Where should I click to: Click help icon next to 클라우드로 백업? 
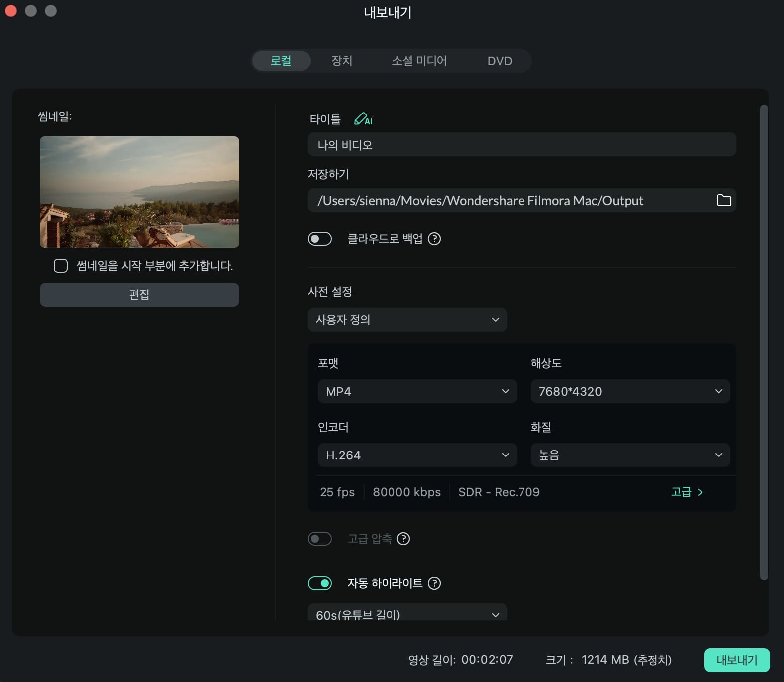tap(434, 239)
